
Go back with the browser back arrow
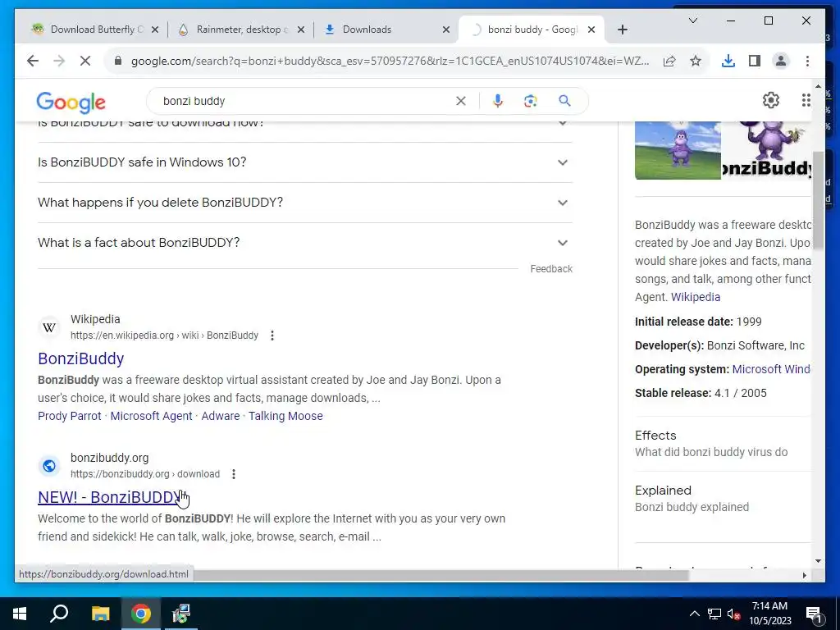pos(33,61)
